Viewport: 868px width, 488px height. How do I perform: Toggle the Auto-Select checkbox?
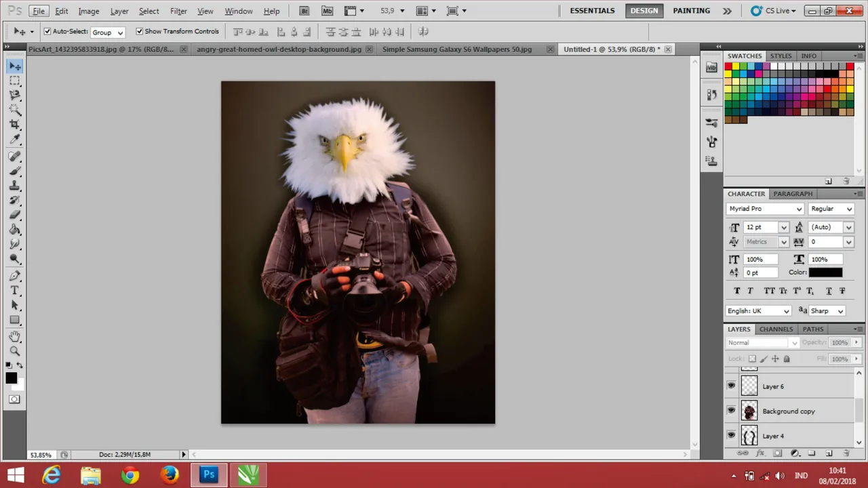(47, 31)
